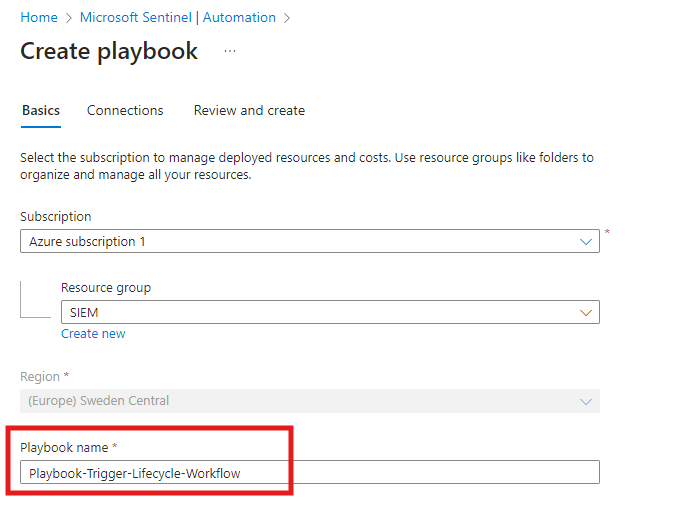Click the Playbook name field label
692x518 pixels.
pyautogui.click(x=64, y=447)
